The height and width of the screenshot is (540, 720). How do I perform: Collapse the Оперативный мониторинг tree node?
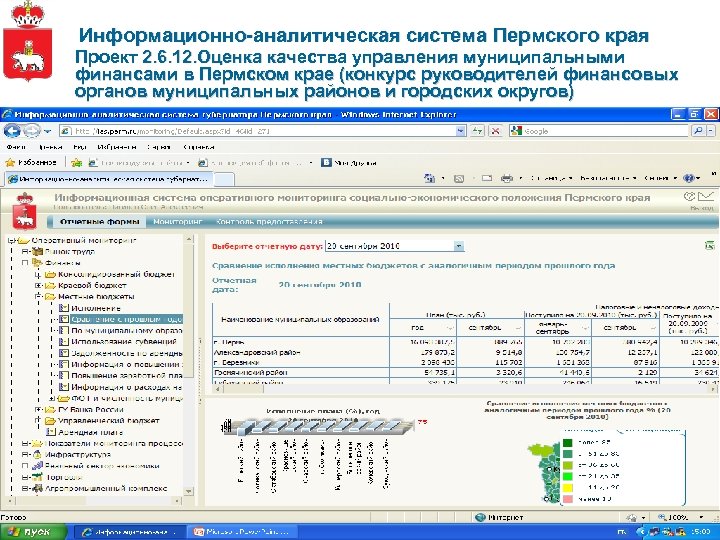(12, 240)
